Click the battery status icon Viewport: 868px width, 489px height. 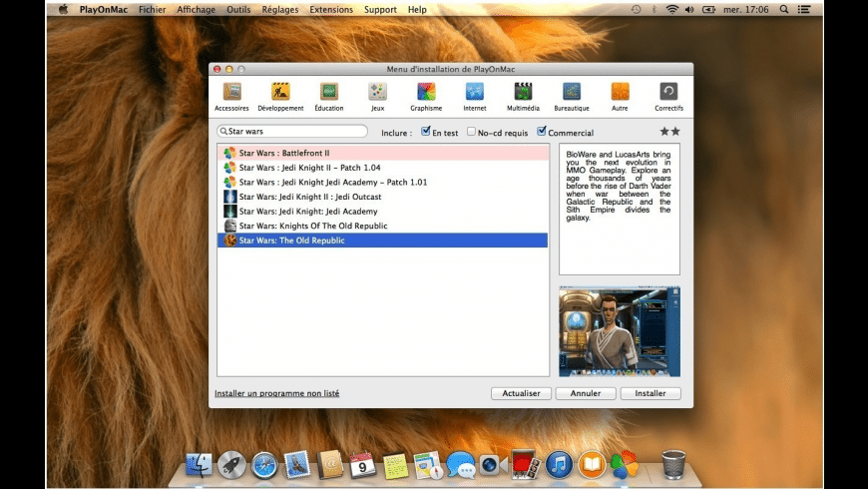708,9
